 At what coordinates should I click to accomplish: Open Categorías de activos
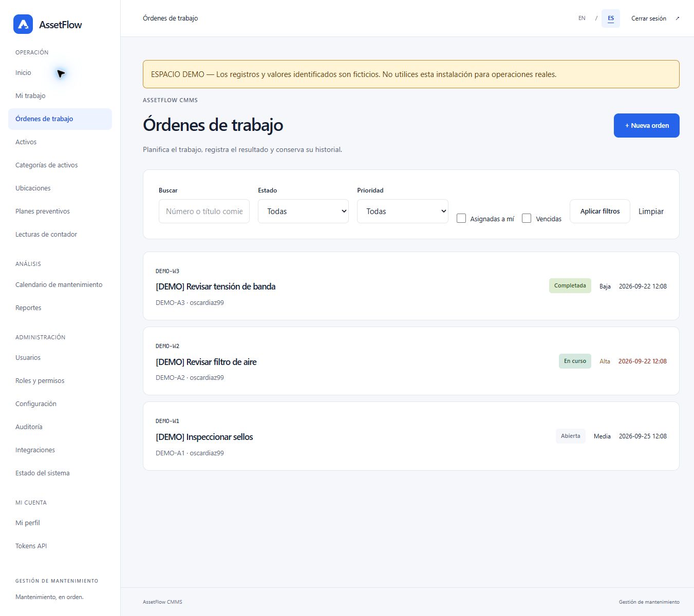(60, 165)
